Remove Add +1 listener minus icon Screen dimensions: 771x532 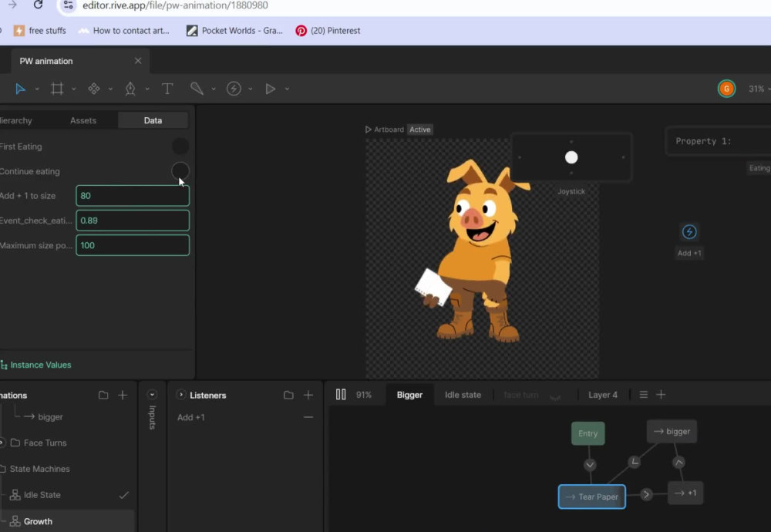[x=308, y=417]
